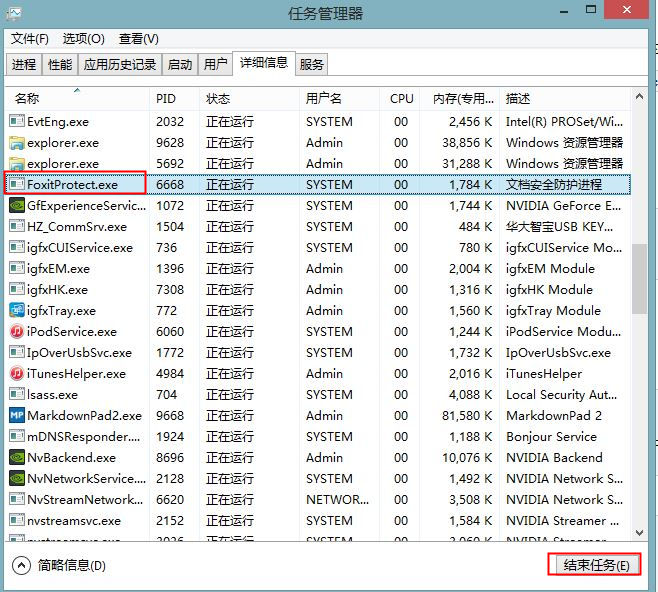Click description Local Security Aut...
The height and width of the screenshot is (592, 658).
[x=561, y=394]
